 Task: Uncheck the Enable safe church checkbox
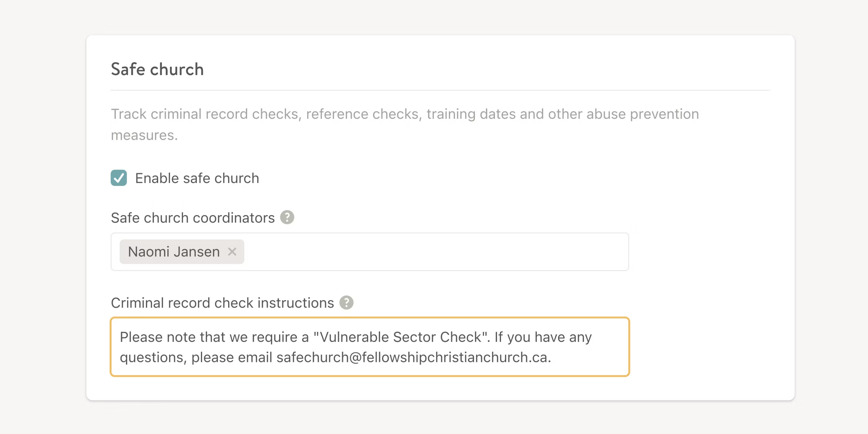tap(119, 178)
